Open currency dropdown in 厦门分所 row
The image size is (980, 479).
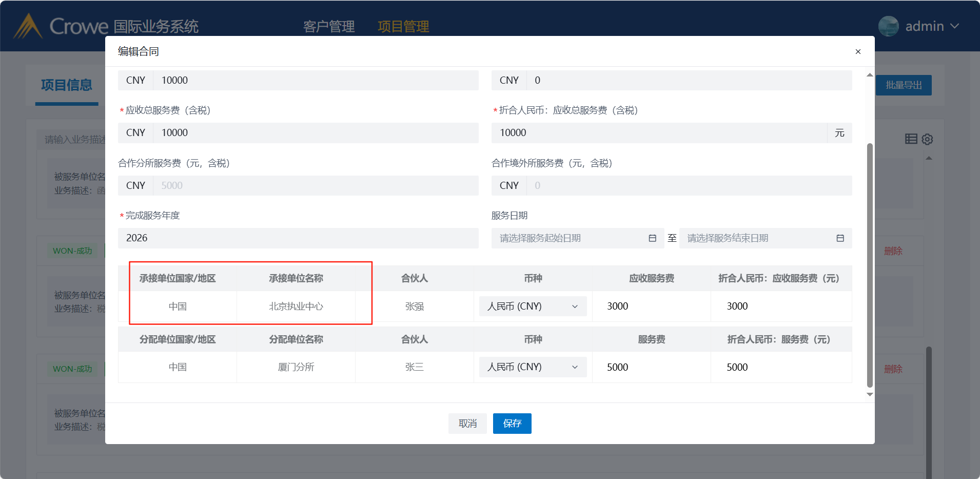pyautogui.click(x=533, y=367)
